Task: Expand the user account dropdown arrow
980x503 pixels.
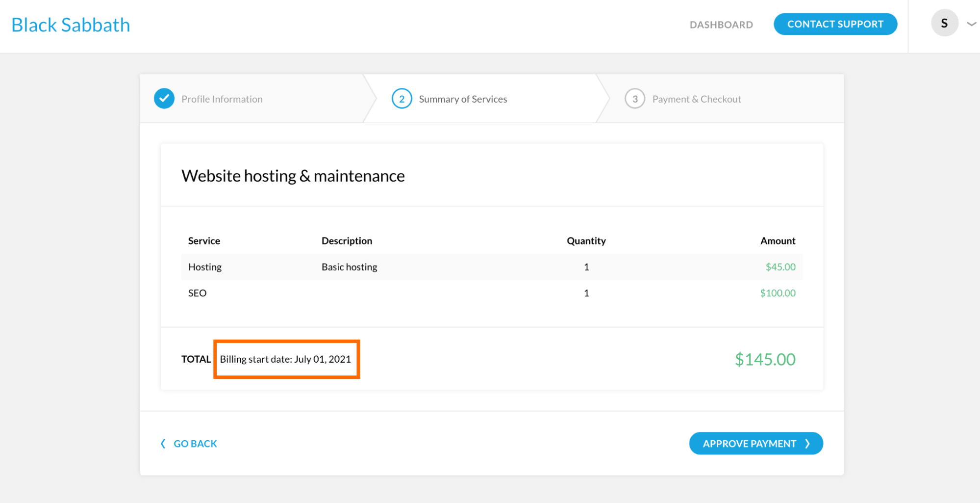Action: pos(971,24)
